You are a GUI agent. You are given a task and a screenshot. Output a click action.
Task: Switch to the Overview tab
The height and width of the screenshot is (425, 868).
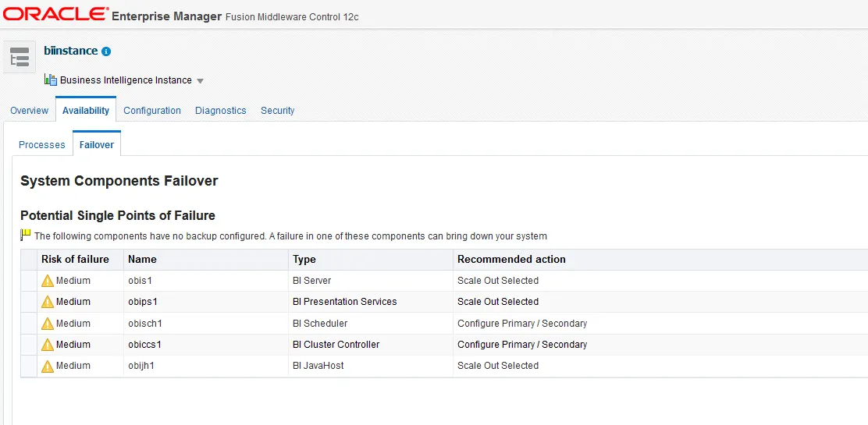(x=30, y=111)
